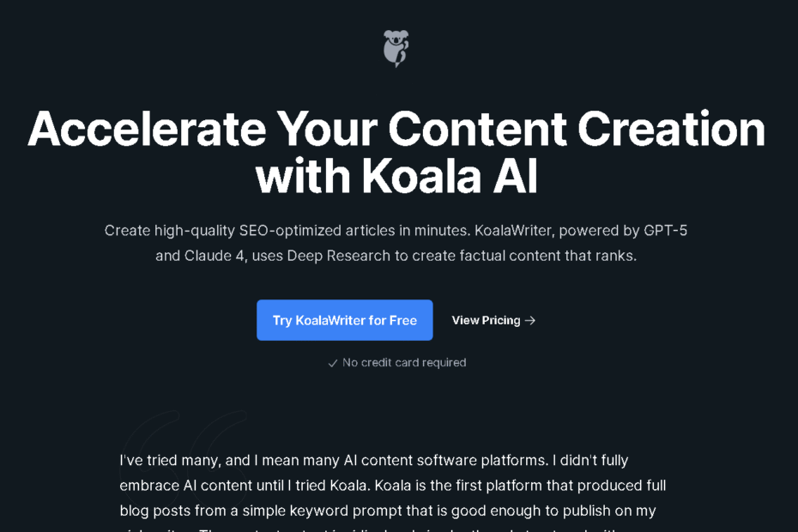
Task: Click the No credit card required label
Action: coord(403,362)
